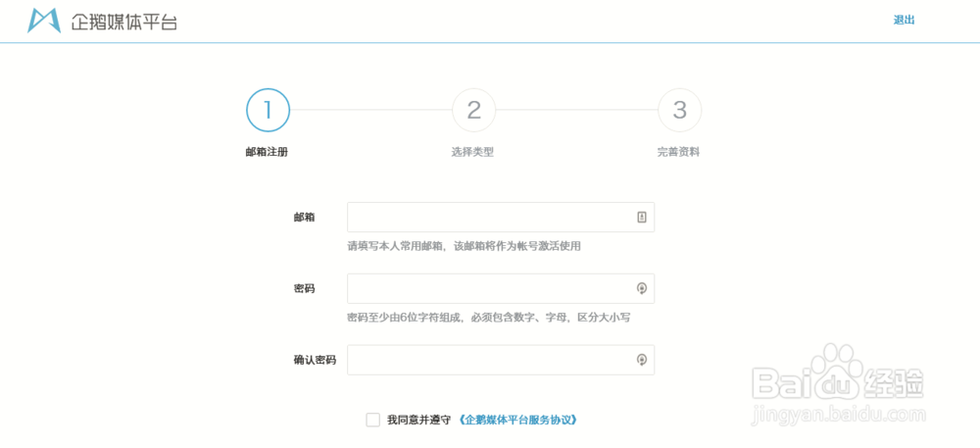
Task: Click the autofill icon in email field
Action: (x=642, y=218)
